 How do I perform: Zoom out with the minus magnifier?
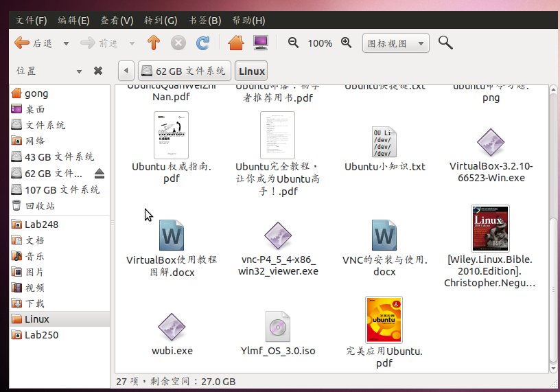[x=293, y=43]
